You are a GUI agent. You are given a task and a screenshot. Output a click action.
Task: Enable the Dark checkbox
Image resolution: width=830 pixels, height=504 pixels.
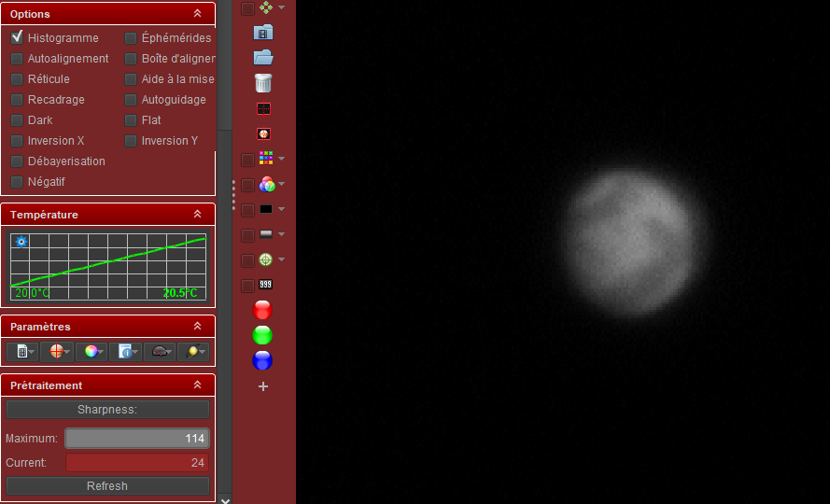pos(17,120)
